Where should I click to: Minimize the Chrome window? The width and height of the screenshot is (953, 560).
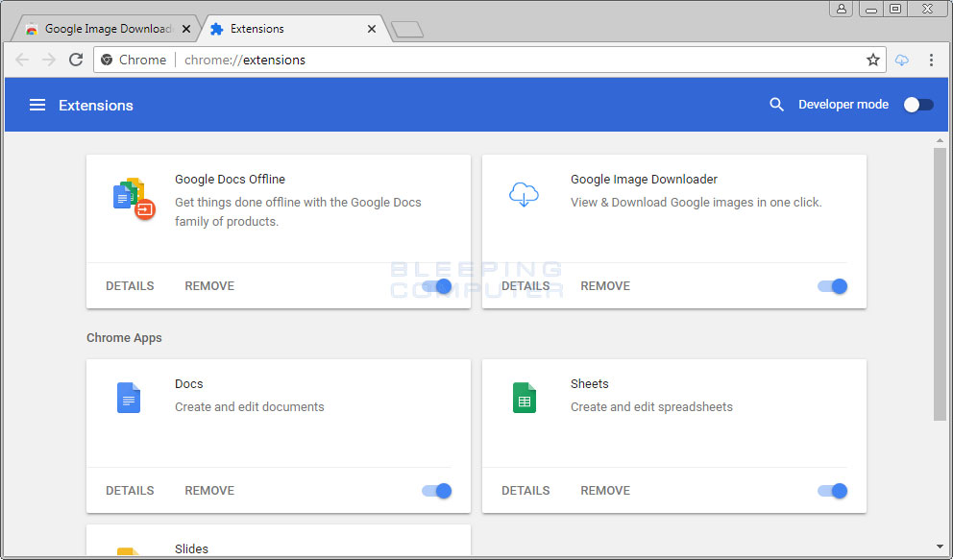click(x=871, y=9)
